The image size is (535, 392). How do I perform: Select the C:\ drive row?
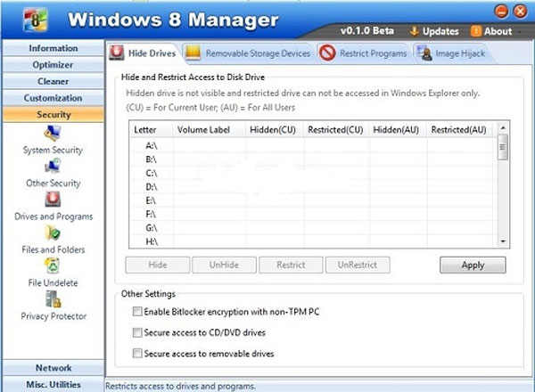pyautogui.click(x=312, y=173)
